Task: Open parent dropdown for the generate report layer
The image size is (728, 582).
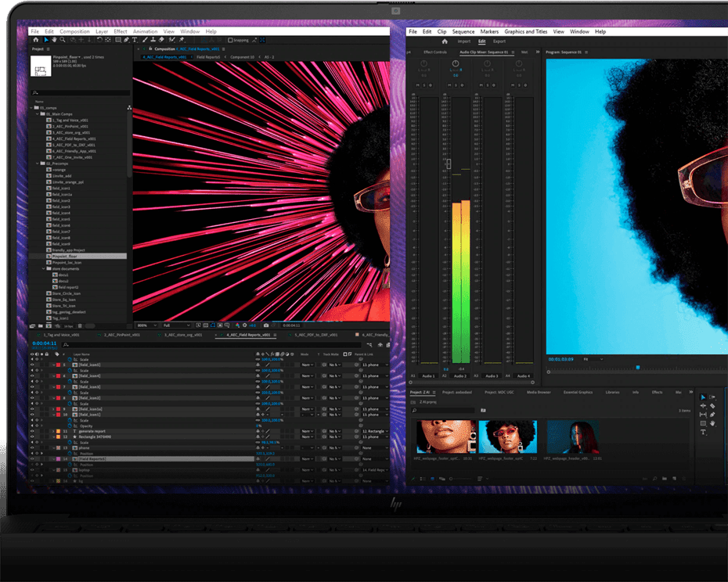Action: 375,431
